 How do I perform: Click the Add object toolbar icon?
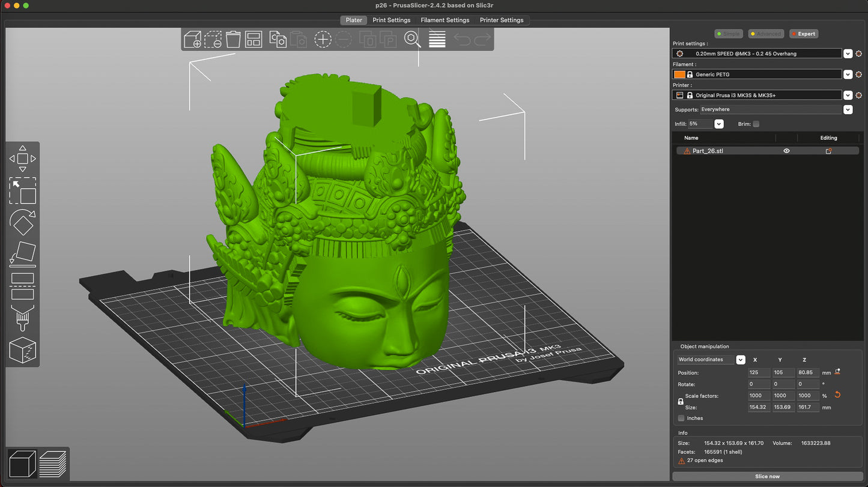[x=193, y=40]
